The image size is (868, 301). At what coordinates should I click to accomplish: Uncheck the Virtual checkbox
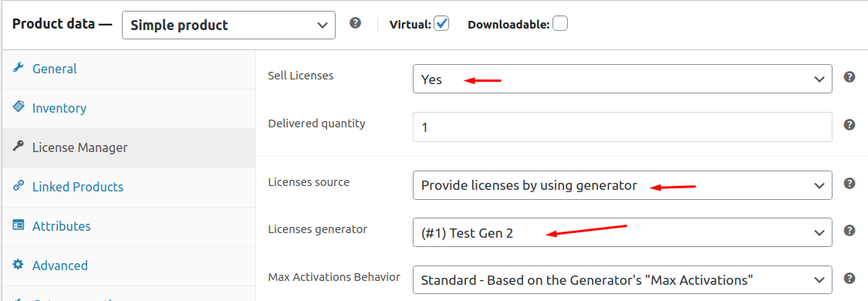(441, 24)
